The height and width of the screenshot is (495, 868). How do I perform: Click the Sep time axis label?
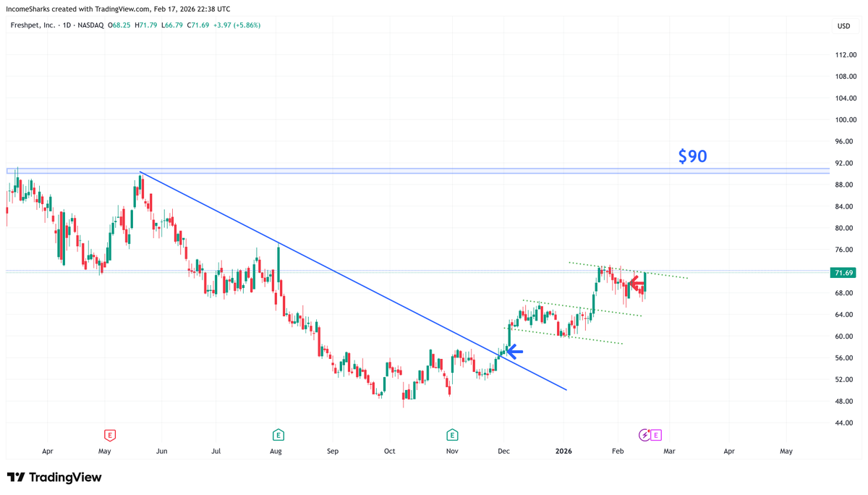click(x=332, y=452)
